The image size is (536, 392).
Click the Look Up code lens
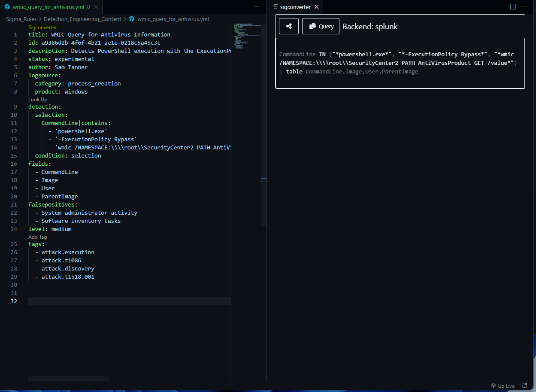pos(38,99)
